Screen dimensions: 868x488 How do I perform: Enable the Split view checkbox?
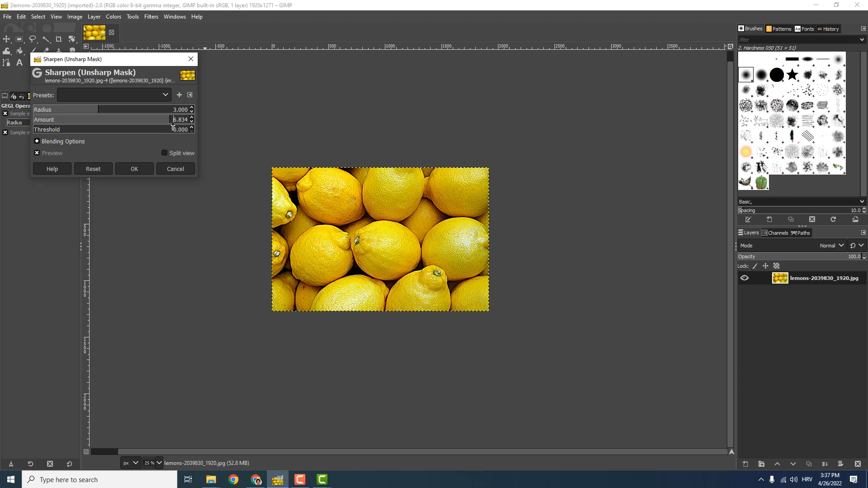pos(164,152)
